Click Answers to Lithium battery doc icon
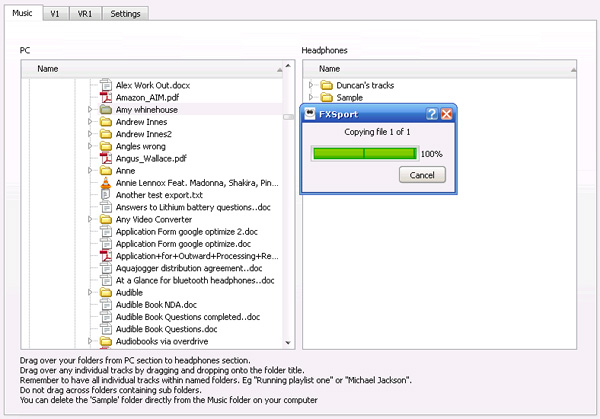Image resolution: width=600 pixels, height=419 pixels. [x=106, y=207]
